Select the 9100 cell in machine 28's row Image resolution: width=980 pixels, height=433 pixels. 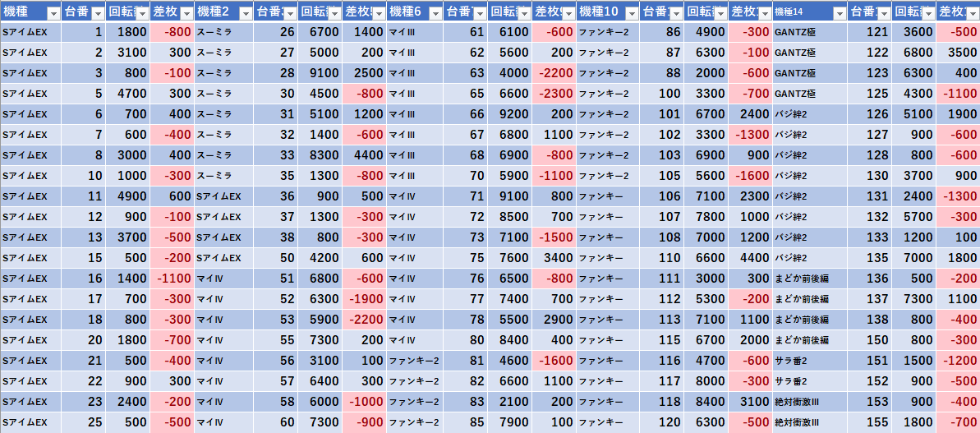(320, 73)
